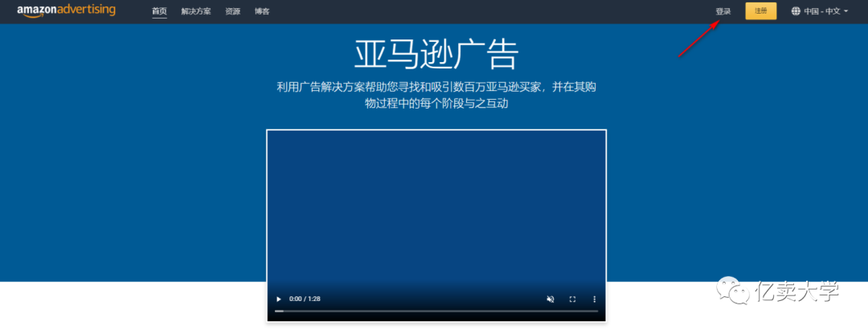Viewport: 868px width, 330px height.
Task: Open the Amazon Advertising logo home link
Action: point(66,10)
